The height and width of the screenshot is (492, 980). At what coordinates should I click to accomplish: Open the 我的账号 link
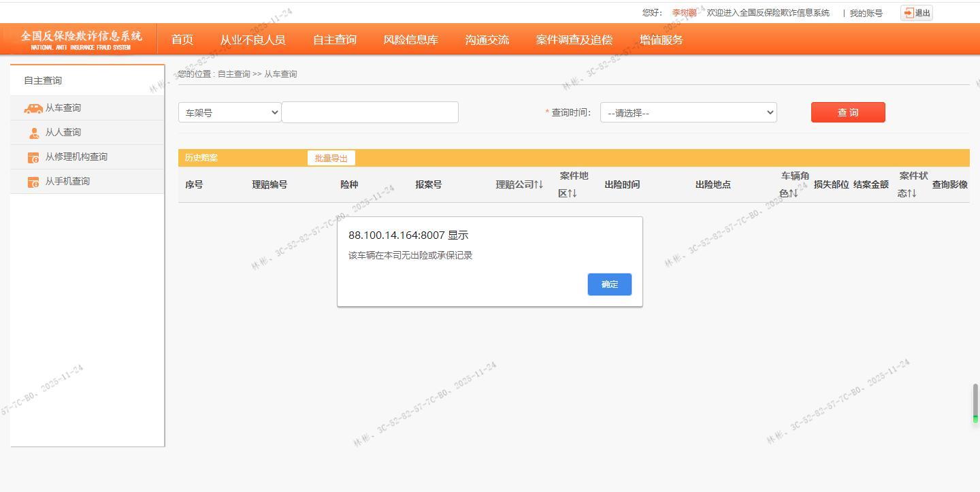[866, 13]
